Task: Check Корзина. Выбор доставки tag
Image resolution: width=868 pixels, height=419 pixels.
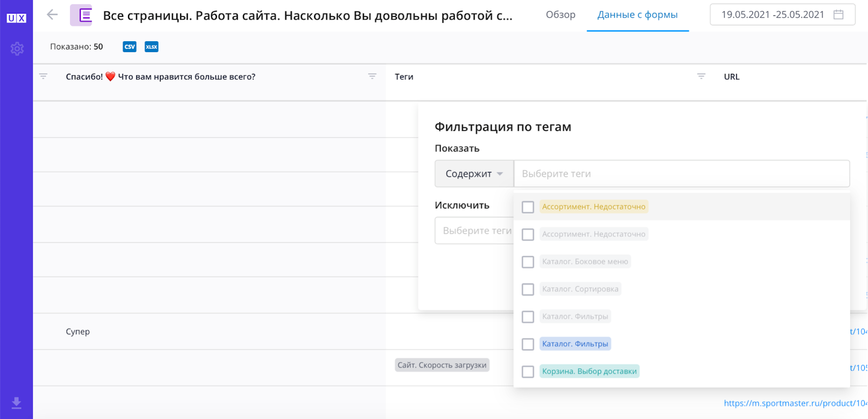Action: coord(528,372)
